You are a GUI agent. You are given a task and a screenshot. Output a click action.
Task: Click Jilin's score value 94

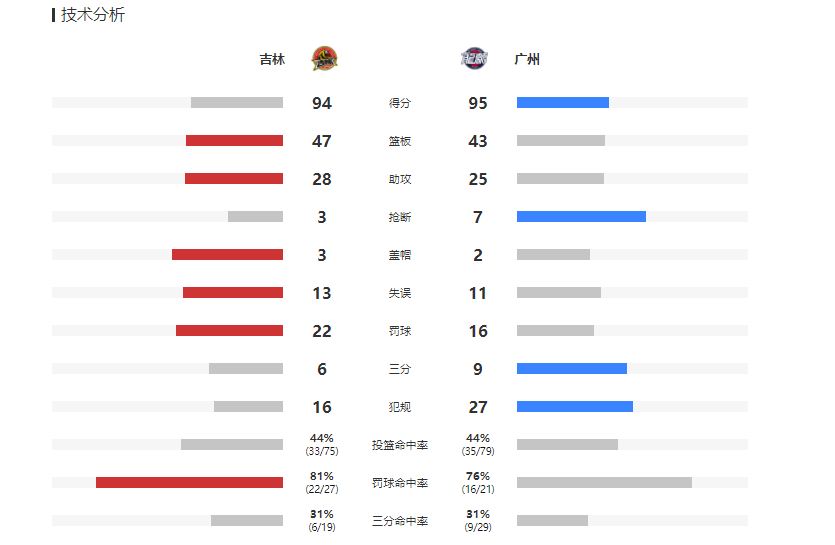[x=322, y=103]
